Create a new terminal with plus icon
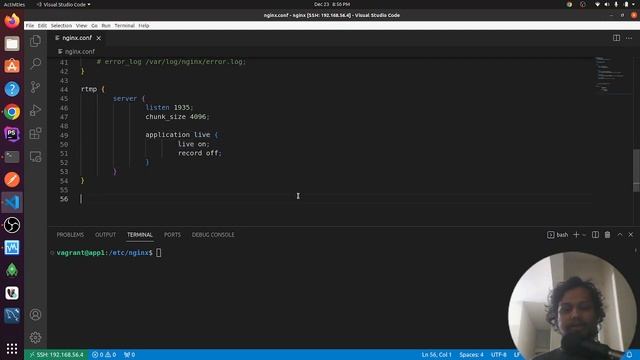The image size is (640, 360). [x=576, y=235]
